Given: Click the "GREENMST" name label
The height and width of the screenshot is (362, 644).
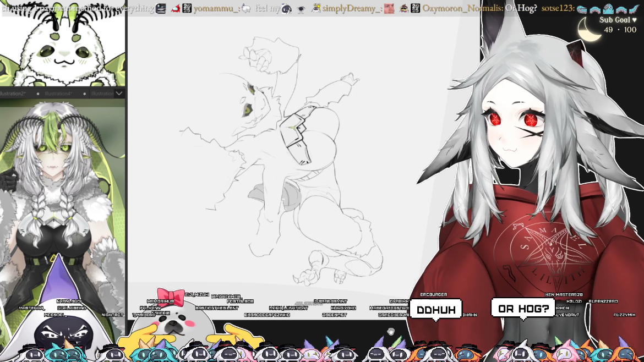Looking at the screenshot, I should click(334, 315).
